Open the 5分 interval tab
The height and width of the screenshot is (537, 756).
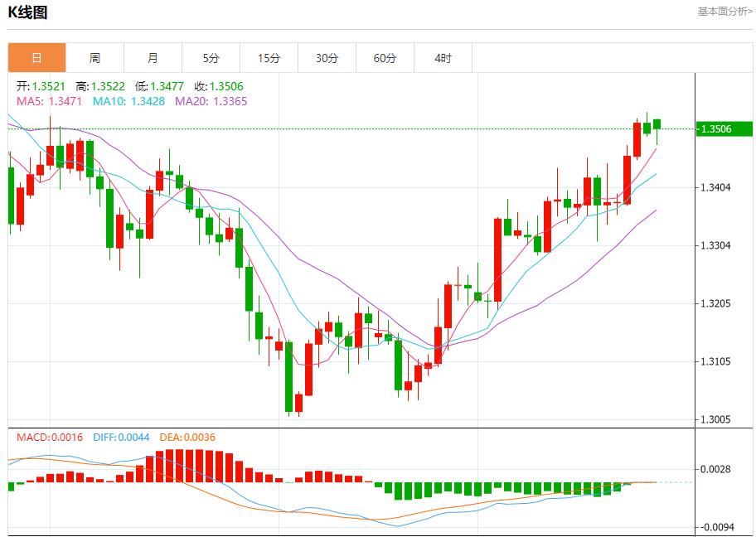(211, 58)
